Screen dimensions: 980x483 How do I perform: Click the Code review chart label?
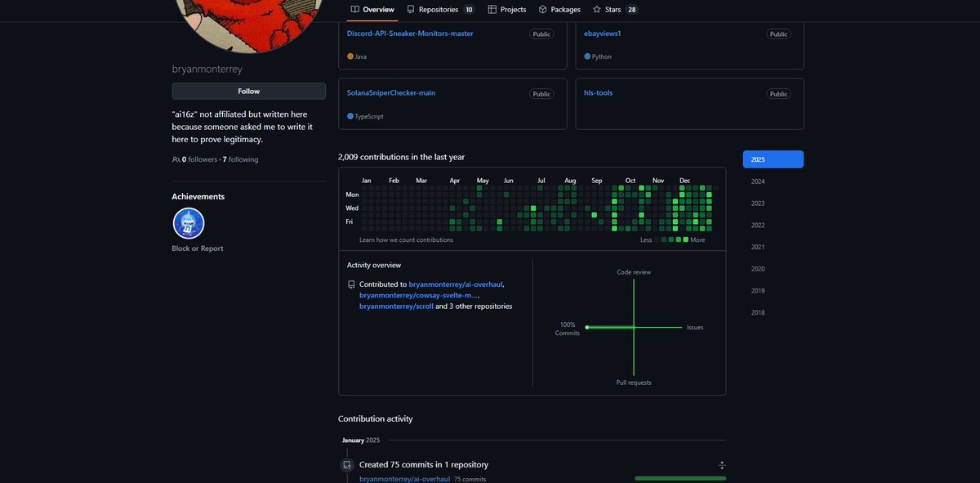[x=634, y=272]
